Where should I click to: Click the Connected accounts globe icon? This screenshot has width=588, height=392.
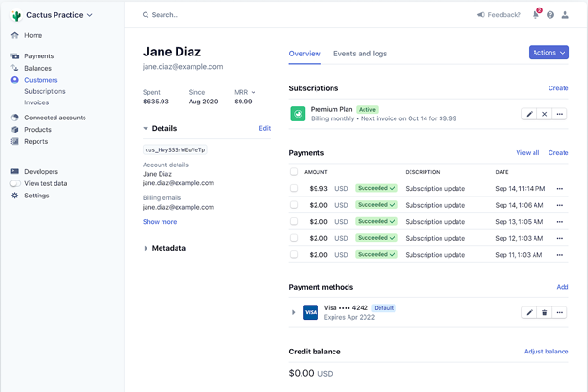(15, 118)
